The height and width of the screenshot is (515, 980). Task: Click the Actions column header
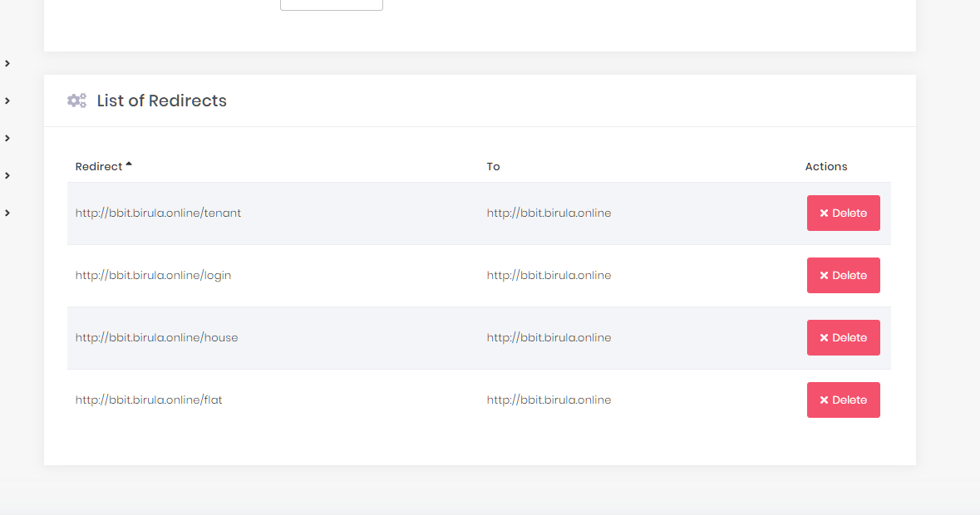[x=825, y=166]
